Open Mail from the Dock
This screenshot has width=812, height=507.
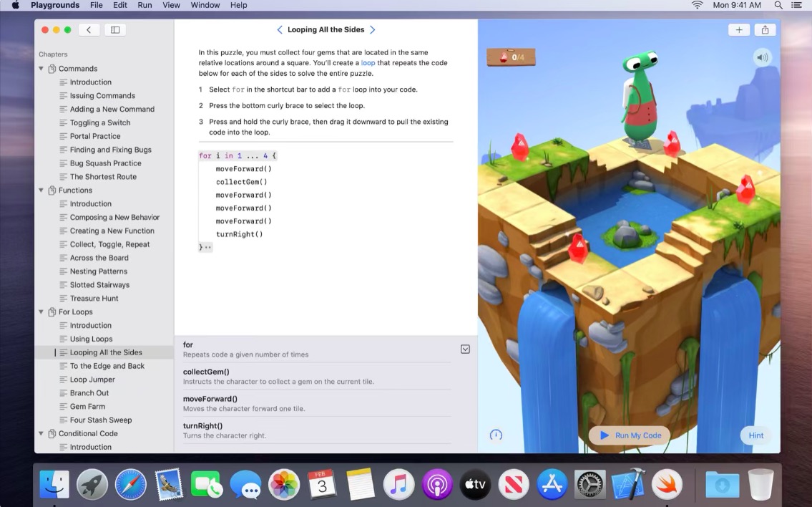(169, 484)
